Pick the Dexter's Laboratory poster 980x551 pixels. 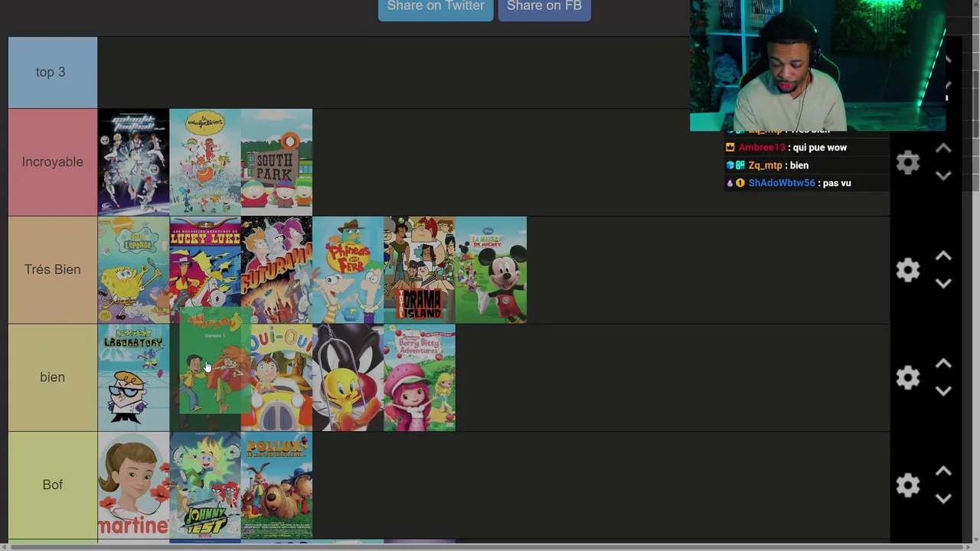click(x=133, y=377)
